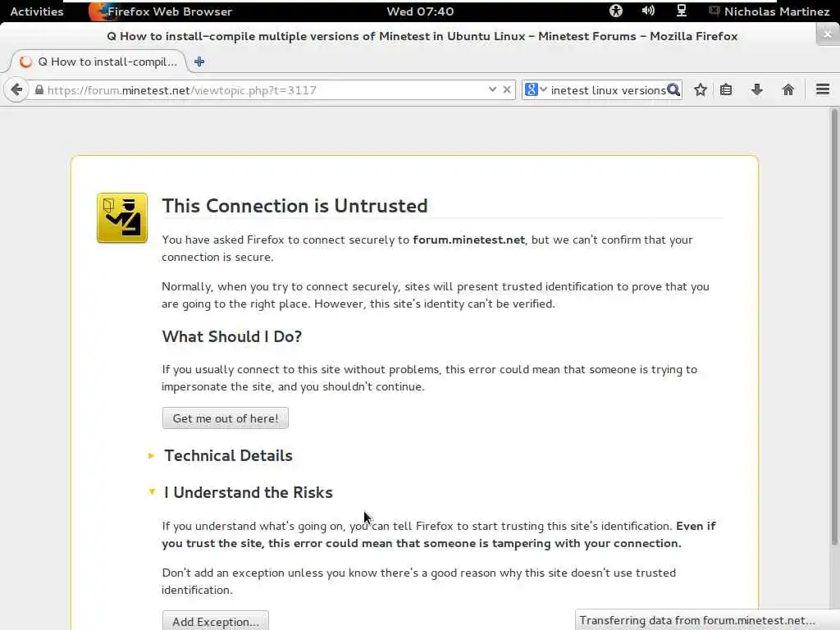Viewport: 840px width, 630px height.
Task: Click 'This Connection is Untrusted' heading
Action: [294, 206]
